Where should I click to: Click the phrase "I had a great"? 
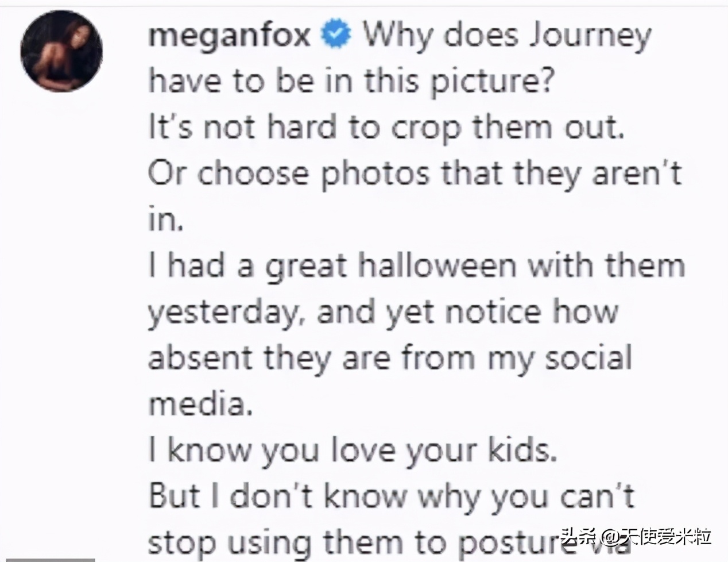(x=248, y=266)
